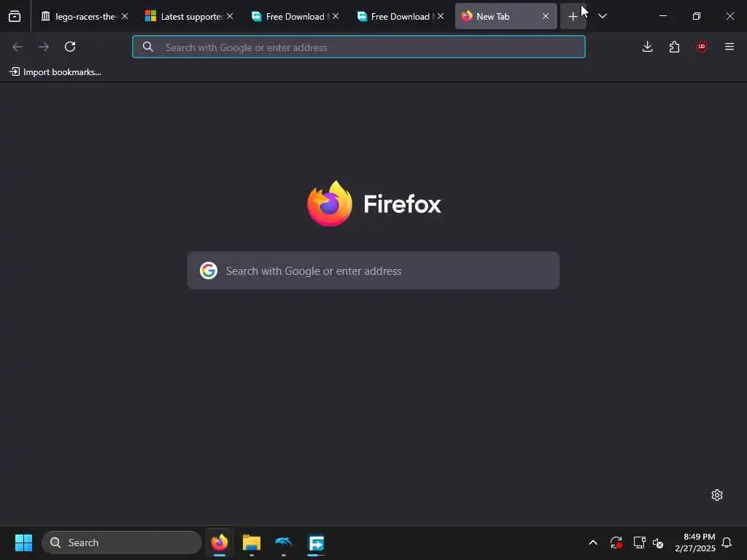Close the second Free Download tab

441,16
